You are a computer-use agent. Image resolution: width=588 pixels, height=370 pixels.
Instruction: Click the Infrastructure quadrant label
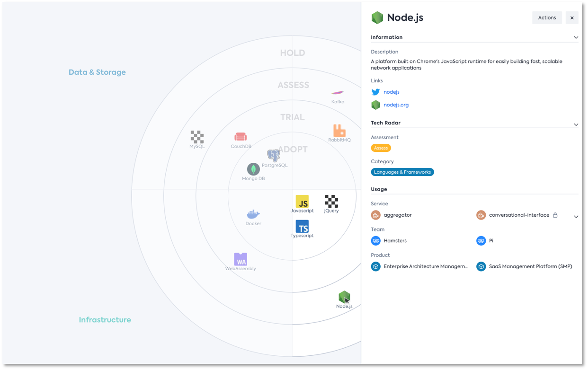coord(105,320)
